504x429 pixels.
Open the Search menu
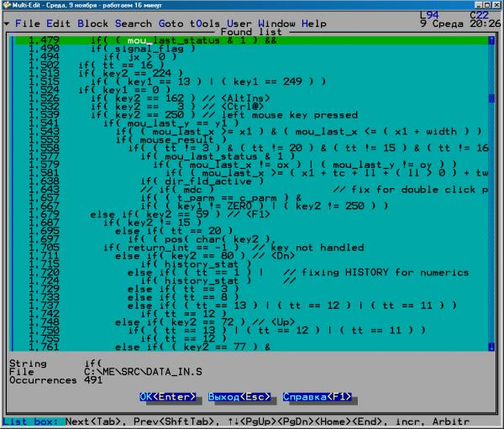click(x=133, y=24)
